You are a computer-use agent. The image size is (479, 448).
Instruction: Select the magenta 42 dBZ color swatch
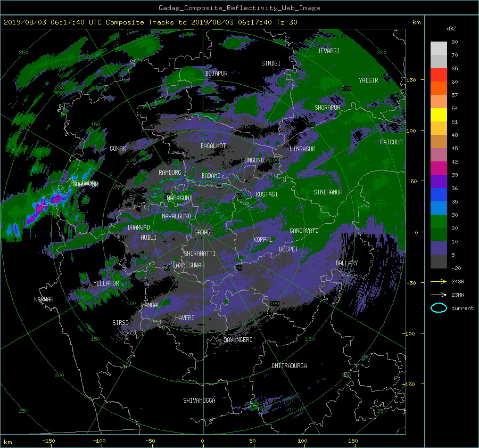point(439,168)
